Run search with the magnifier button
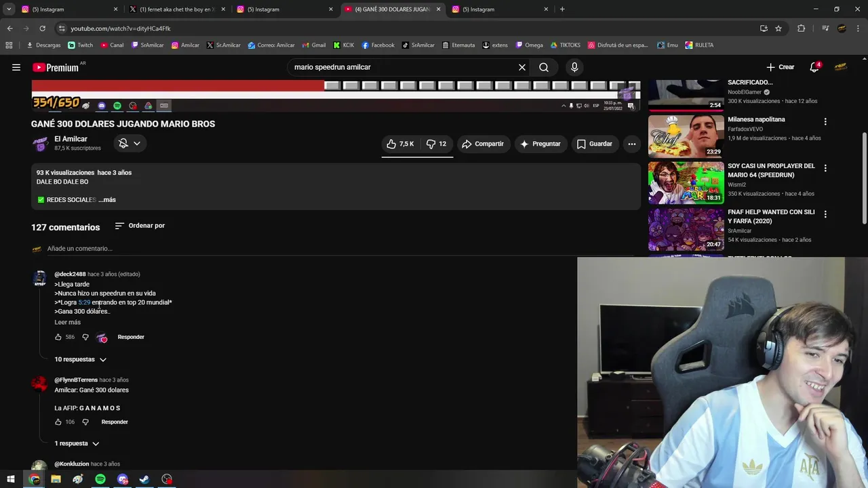This screenshot has width=868, height=488. coord(544,67)
